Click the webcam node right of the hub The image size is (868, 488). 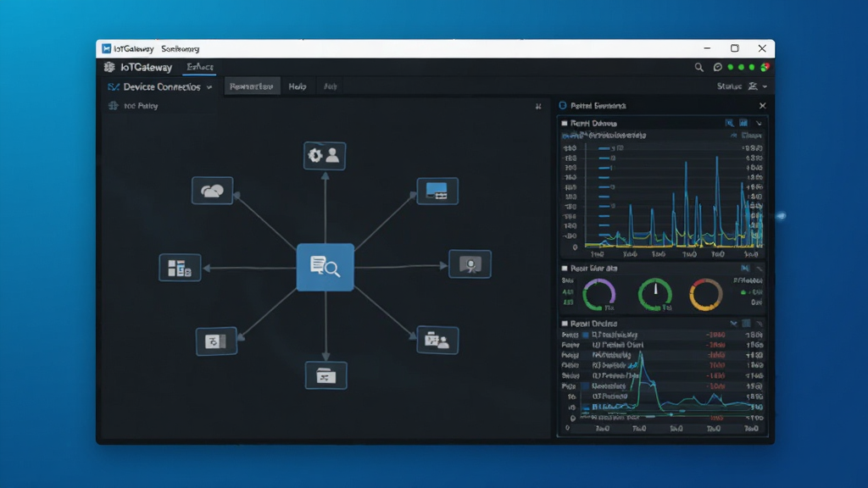(470, 264)
